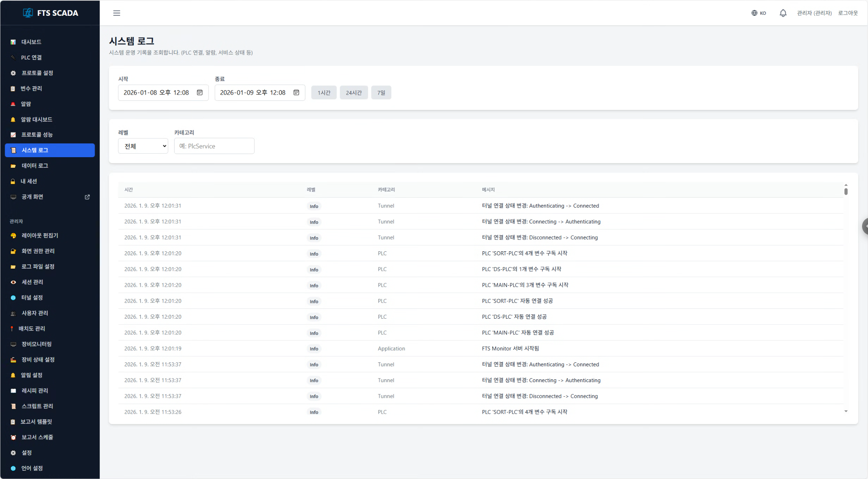Open calendar picker in start date field
This screenshot has width=868, height=479.
coord(200,93)
